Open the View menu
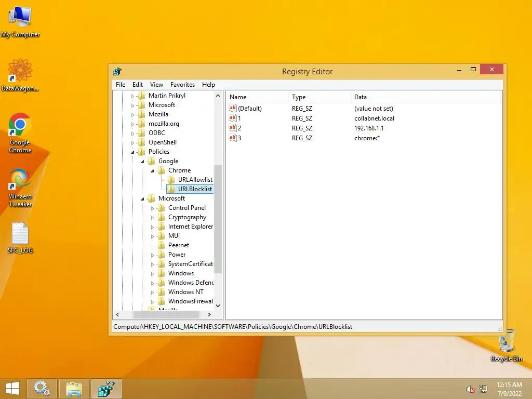The width and height of the screenshot is (532, 399). coord(156,85)
